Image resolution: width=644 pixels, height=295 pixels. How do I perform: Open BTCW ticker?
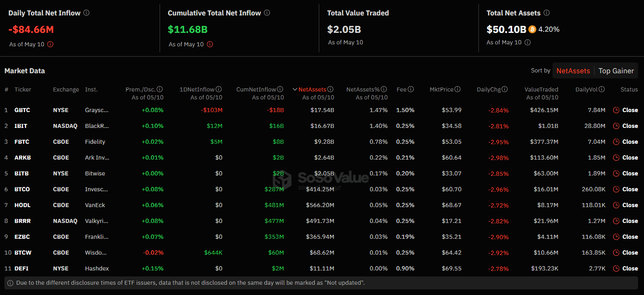(x=23, y=253)
